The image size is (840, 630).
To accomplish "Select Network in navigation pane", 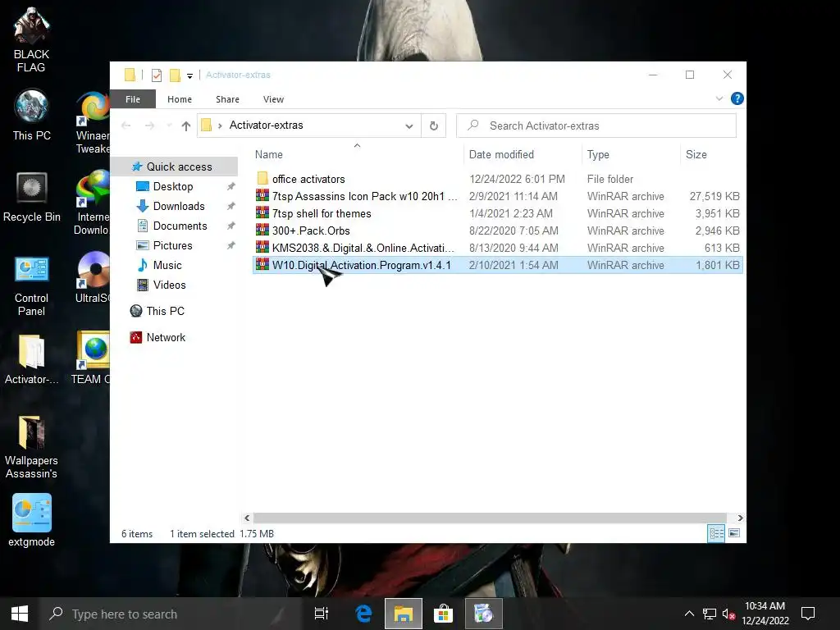I will (x=166, y=337).
